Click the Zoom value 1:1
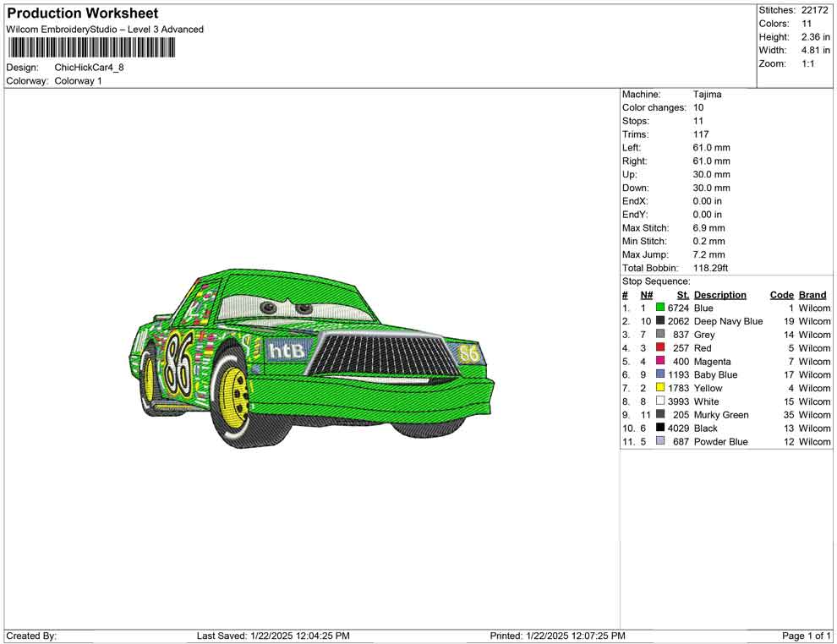The height and width of the screenshot is (644, 837). point(807,63)
